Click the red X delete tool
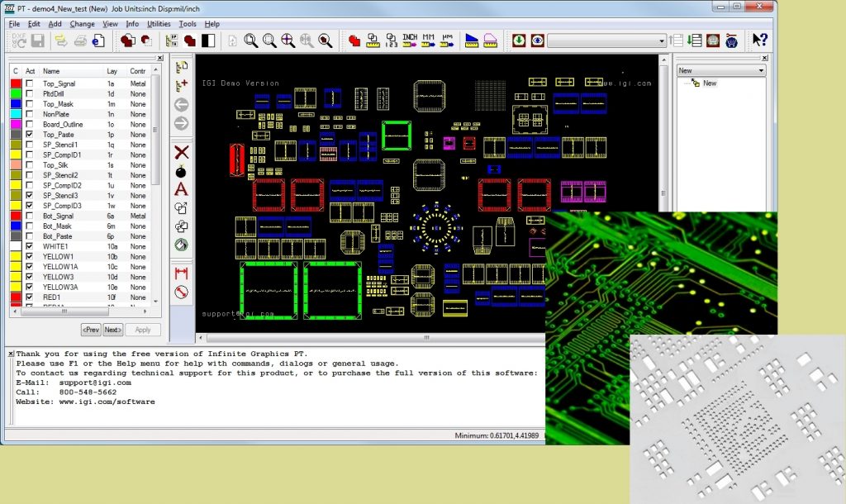The height and width of the screenshot is (504, 846). pyautogui.click(x=182, y=152)
